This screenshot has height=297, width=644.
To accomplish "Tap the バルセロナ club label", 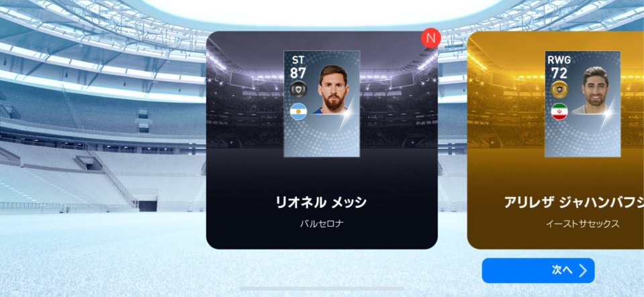I will pos(321,225).
